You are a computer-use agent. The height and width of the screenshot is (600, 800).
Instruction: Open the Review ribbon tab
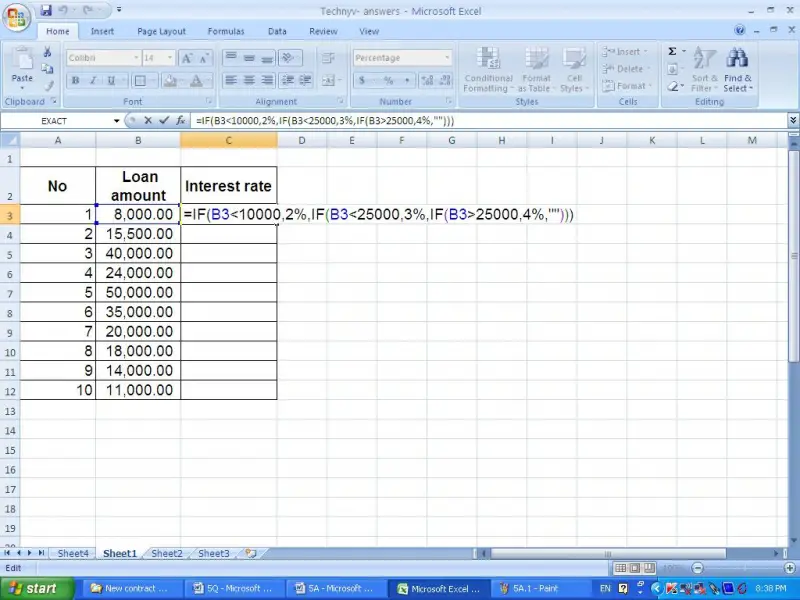pyautogui.click(x=323, y=31)
